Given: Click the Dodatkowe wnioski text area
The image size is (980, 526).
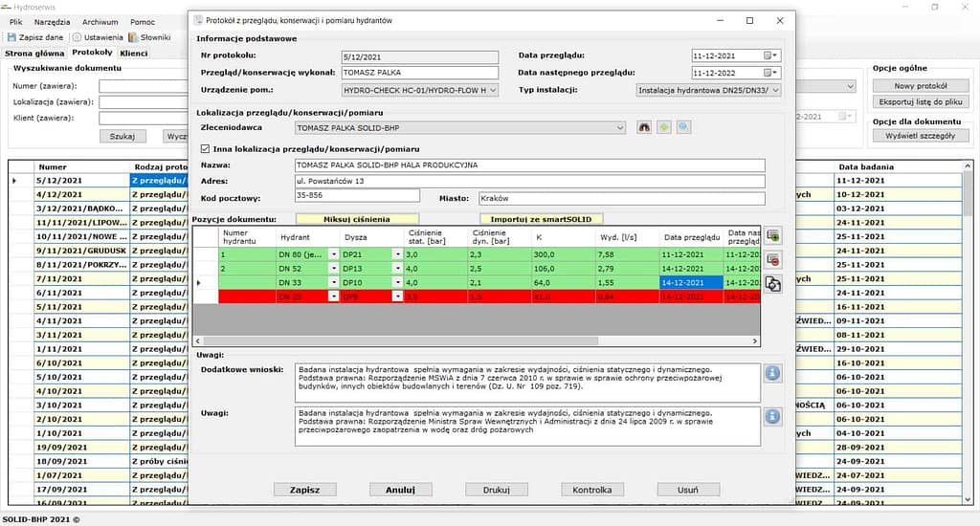Looking at the screenshot, I should (527, 383).
